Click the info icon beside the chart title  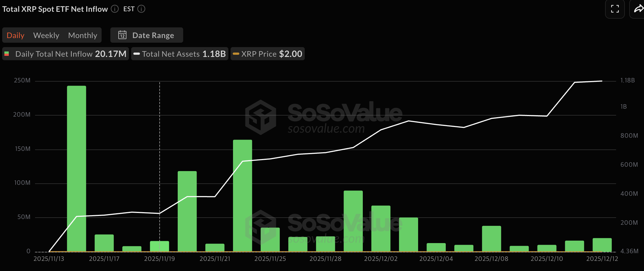tap(115, 9)
